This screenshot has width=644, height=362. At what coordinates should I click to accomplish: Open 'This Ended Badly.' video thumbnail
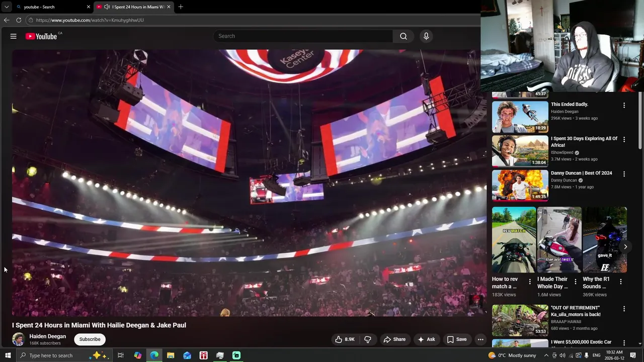point(520,117)
